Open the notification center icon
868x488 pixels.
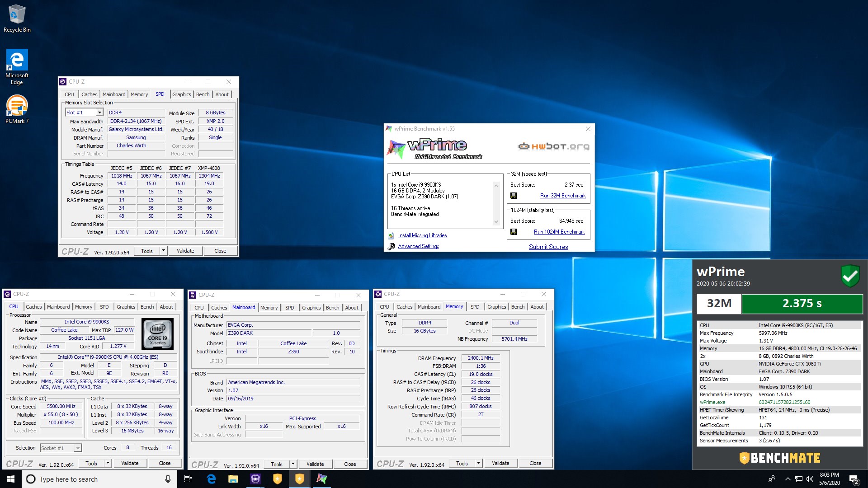point(854,479)
